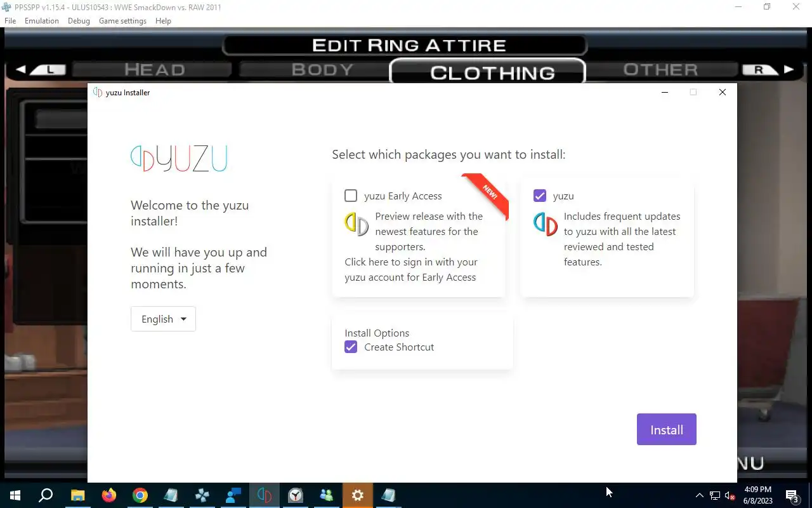The height and width of the screenshot is (508, 812).
Task: Click the R shoulder arrow in game
Action: (768, 70)
